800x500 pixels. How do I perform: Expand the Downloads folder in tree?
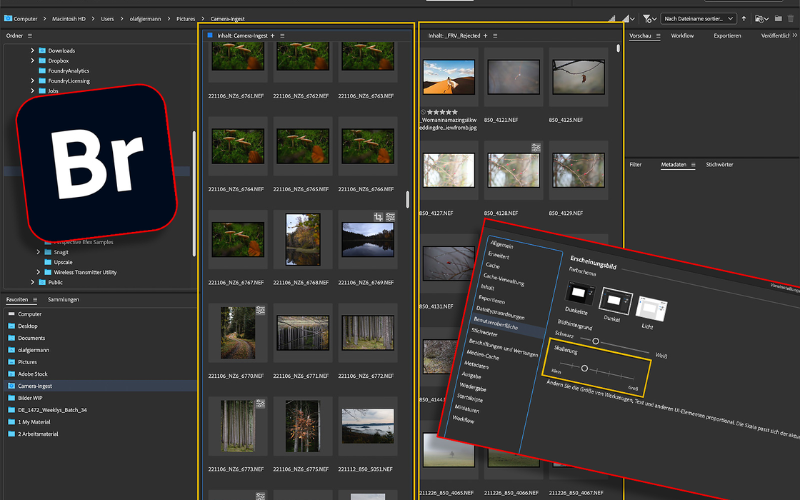tap(32, 50)
